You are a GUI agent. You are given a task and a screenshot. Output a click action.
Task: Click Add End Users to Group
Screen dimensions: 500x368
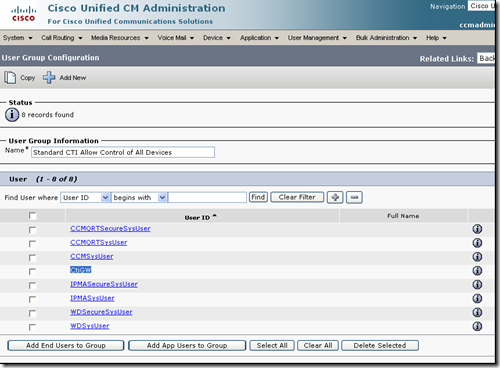click(x=66, y=346)
